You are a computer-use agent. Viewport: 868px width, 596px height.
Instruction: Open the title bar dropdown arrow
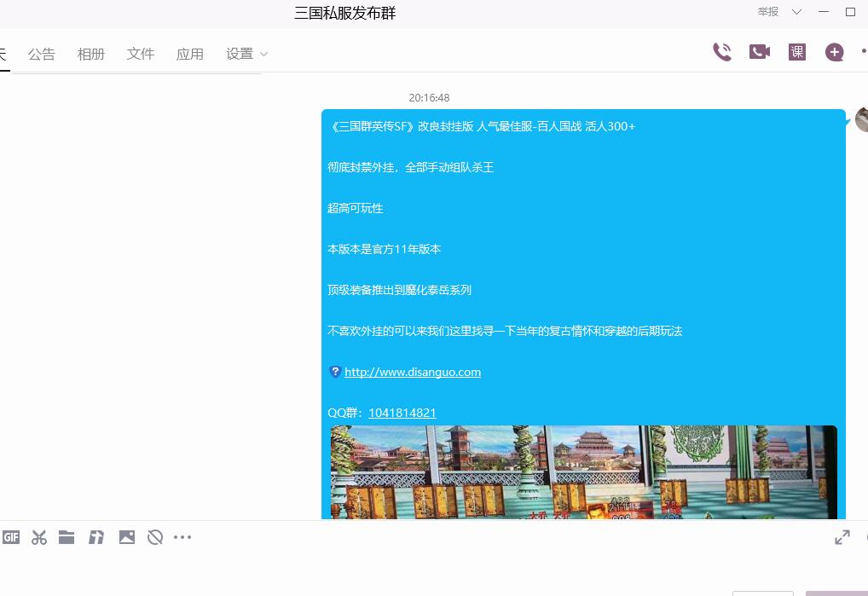(x=796, y=12)
